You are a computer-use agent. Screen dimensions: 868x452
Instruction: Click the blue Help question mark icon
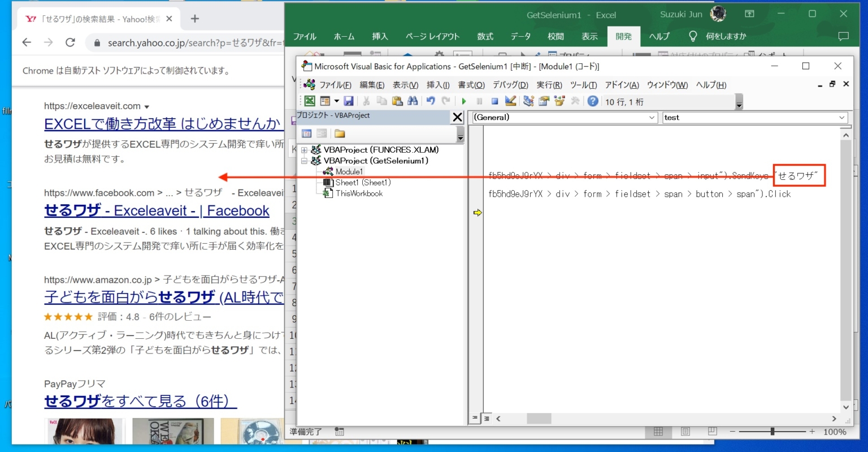pyautogui.click(x=592, y=101)
